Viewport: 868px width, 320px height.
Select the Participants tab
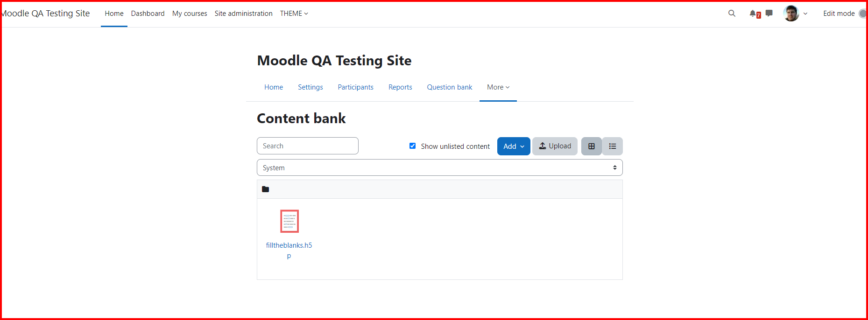(356, 87)
